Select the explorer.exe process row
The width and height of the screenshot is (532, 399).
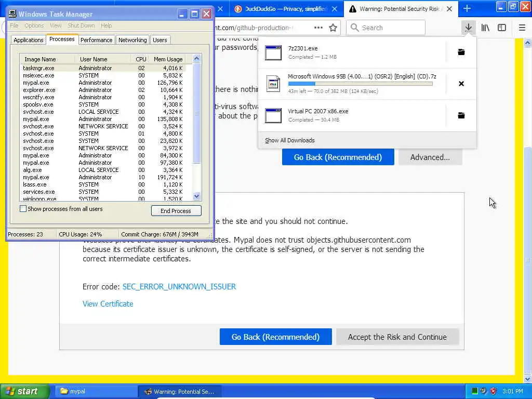103,90
